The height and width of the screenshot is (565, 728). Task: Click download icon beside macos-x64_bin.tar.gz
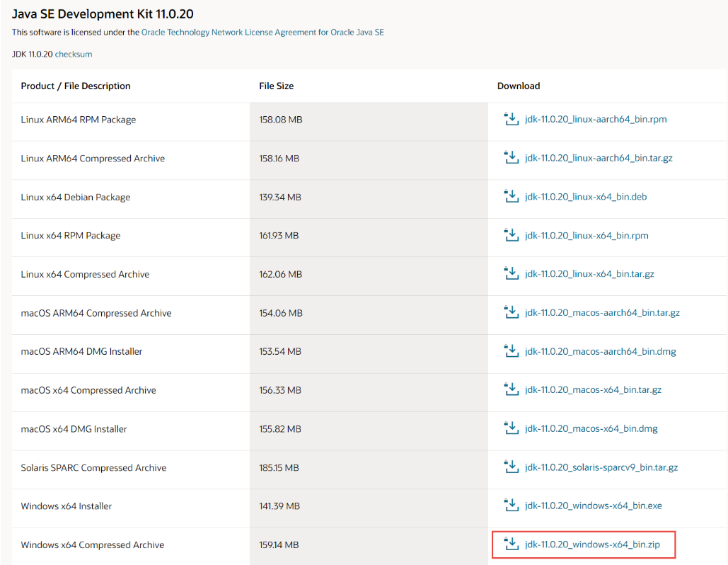(512, 390)
